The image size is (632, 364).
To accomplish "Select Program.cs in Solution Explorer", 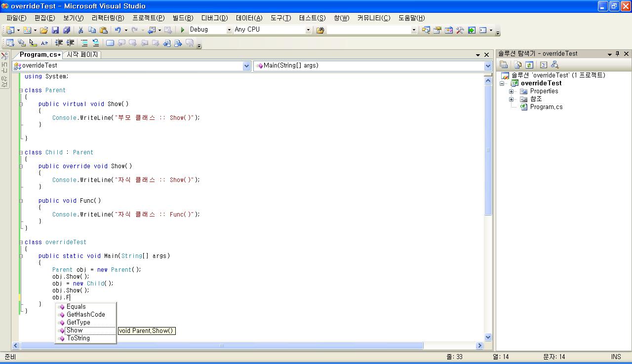I will point(546,107).
